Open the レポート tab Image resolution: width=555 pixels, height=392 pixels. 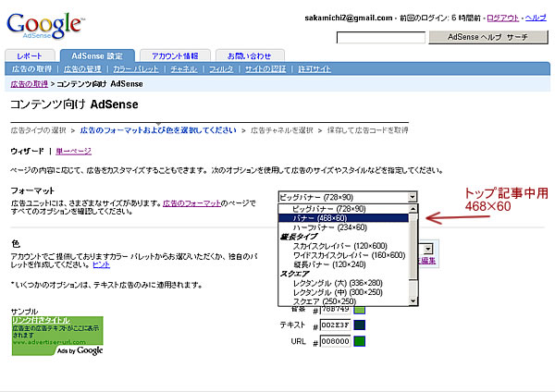30,55
